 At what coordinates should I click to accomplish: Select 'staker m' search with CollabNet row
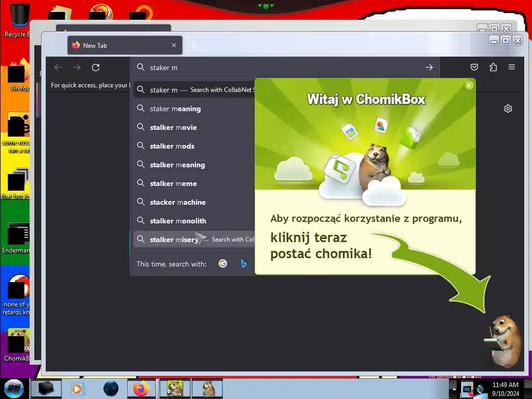pos(194,90)
